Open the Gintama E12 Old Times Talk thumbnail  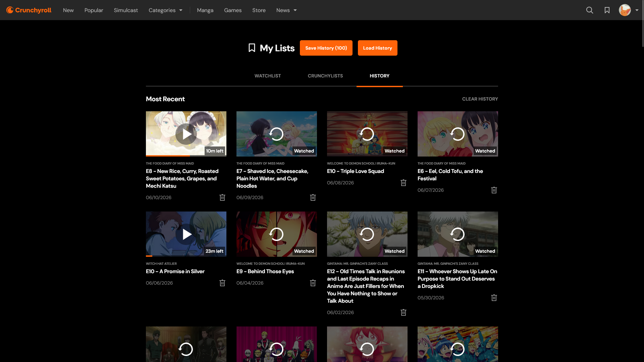click(367, 234)
